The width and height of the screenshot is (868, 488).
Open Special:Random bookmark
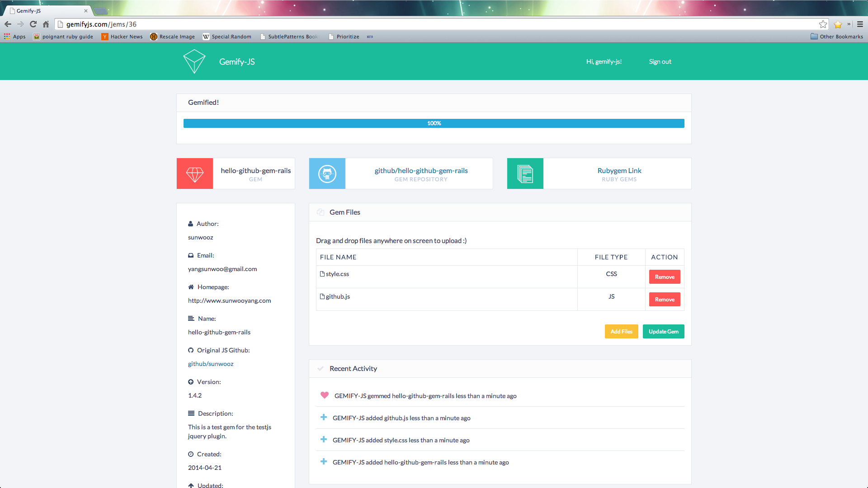click(x=227, y=37)
